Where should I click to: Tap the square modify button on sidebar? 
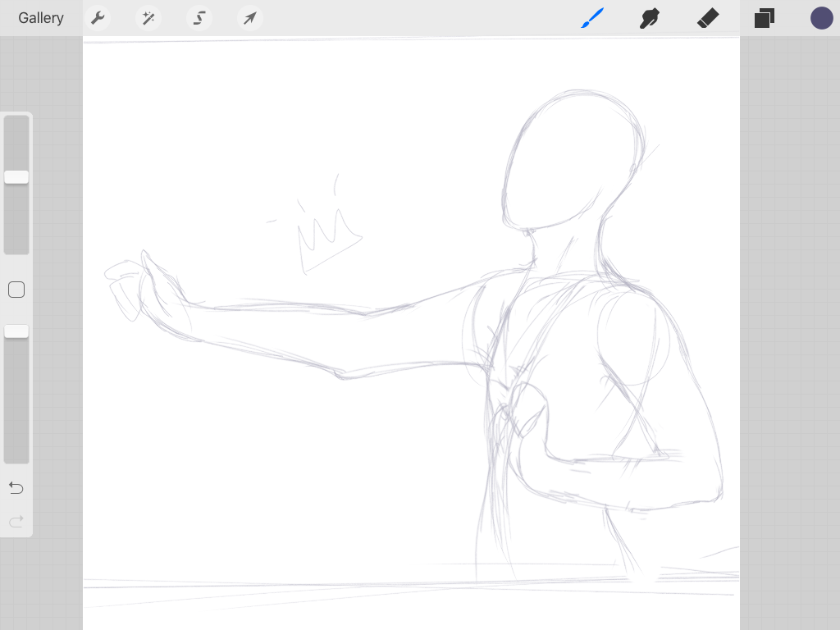tap(16, 290)
